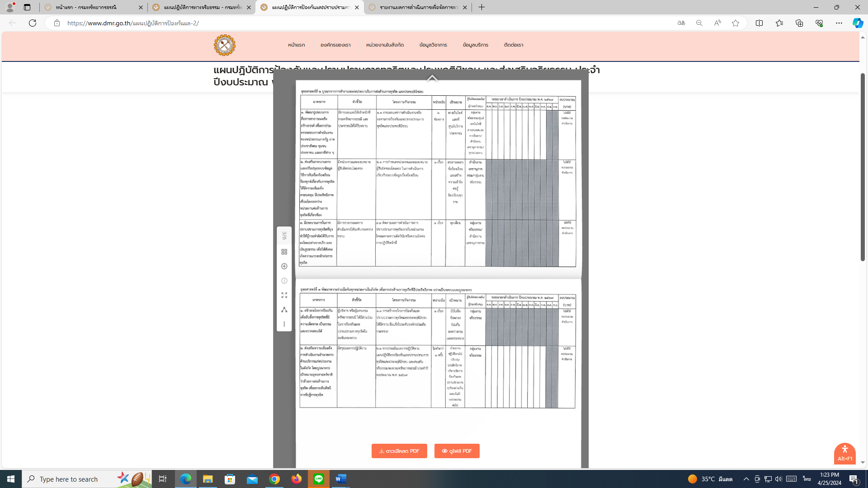The image size is (868, 488).
Task: View the PDF file with ดูไฟล์ PDF button
Action: click(x=457, y=451)
